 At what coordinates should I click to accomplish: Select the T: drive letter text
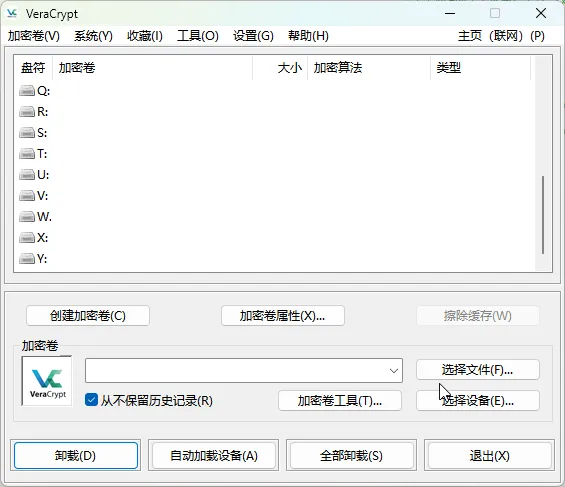(x=42, y=154)
